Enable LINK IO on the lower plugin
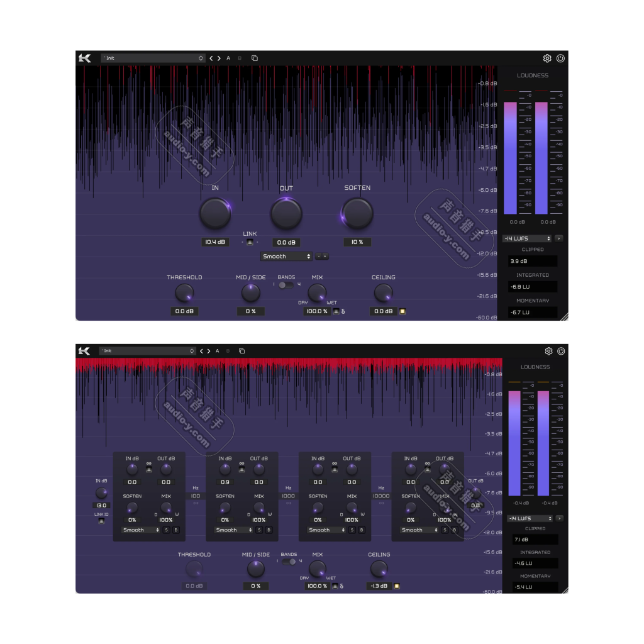 (x=101, y=522)
